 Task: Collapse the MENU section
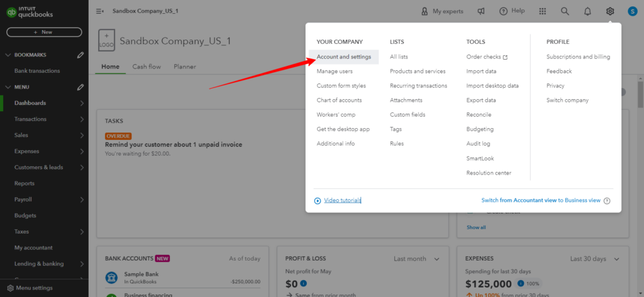(x=8, y=87)
